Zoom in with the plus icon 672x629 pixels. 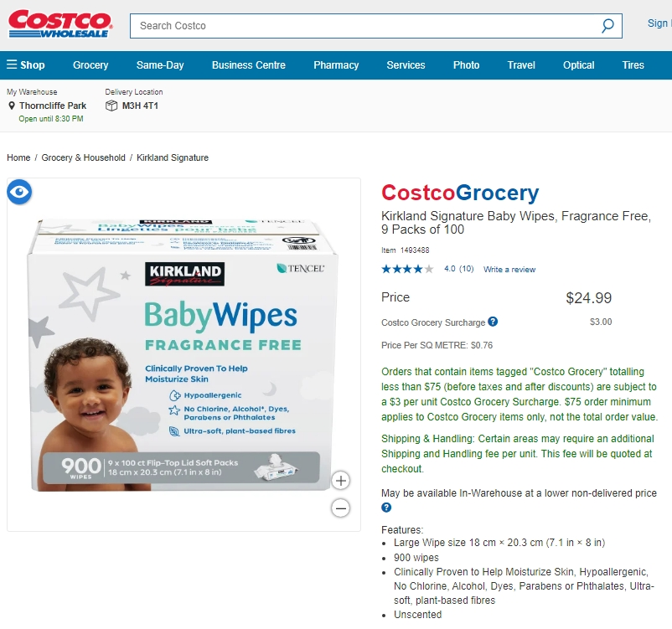[x=341, y=480]
